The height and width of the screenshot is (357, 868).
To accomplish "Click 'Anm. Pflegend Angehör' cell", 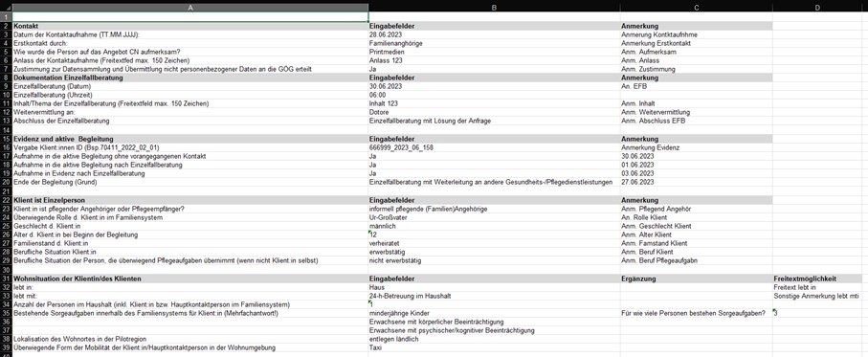I will tap(696, 209).
